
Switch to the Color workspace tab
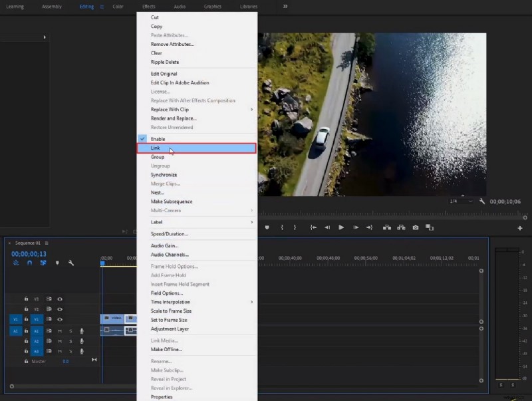click(x=118, y=6)
